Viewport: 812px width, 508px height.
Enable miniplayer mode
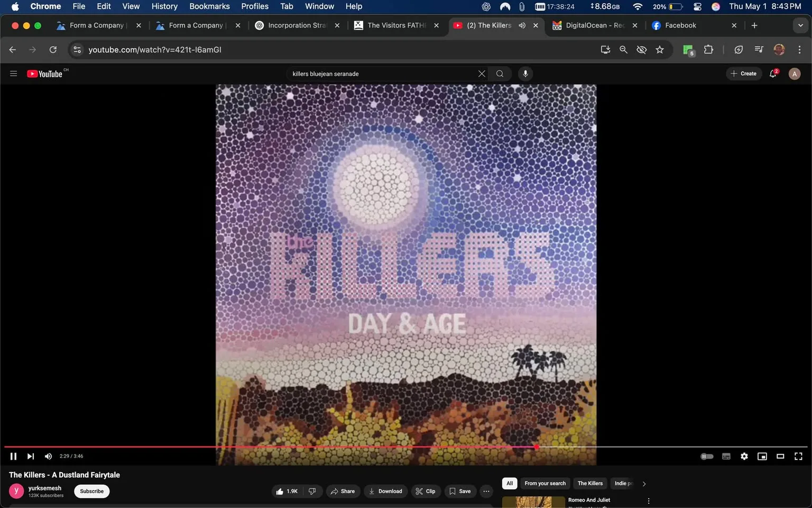pyautogui.click(x=762, y=456)
